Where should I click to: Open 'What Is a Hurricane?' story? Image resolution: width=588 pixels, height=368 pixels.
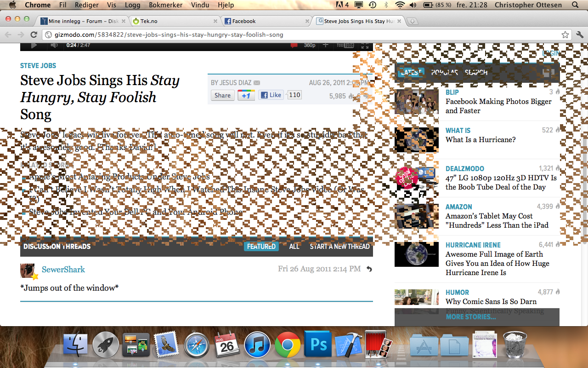(481, 140)
